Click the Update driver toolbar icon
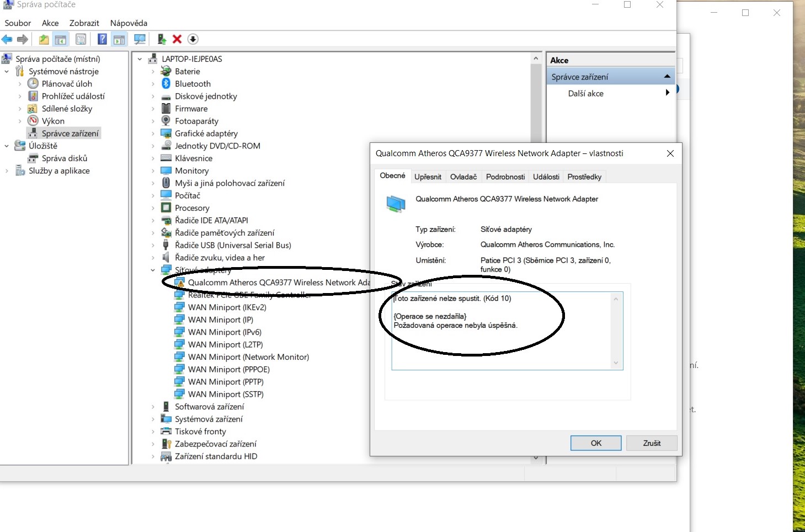 162,39
